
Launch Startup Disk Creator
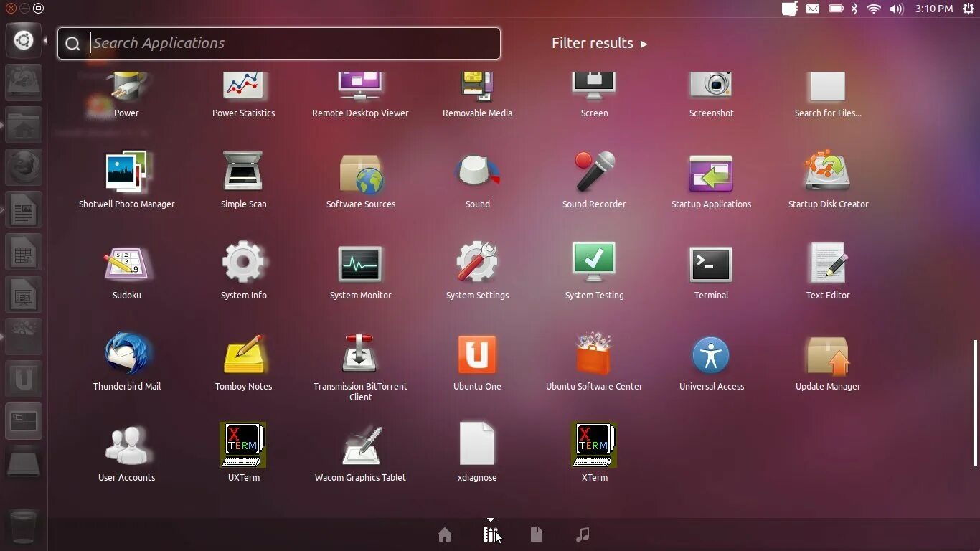click(x=828, y=179)
